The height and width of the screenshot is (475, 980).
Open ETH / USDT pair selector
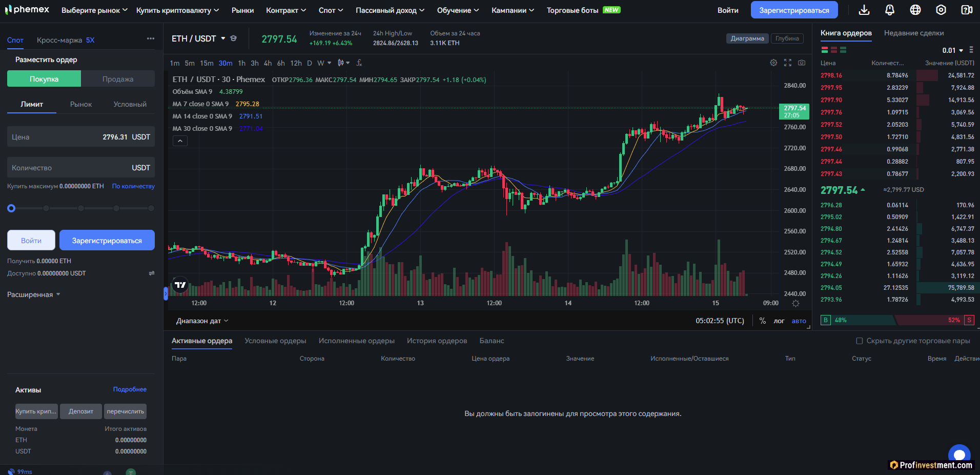(198, 38)
